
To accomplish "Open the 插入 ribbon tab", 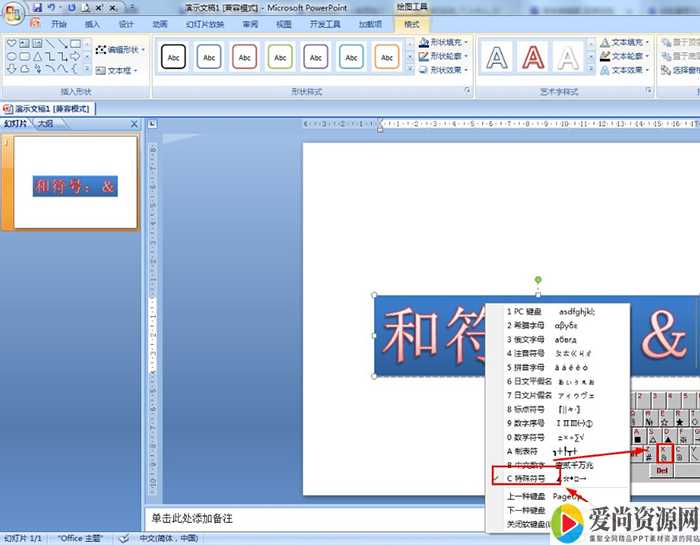I will tap(92, 24).
